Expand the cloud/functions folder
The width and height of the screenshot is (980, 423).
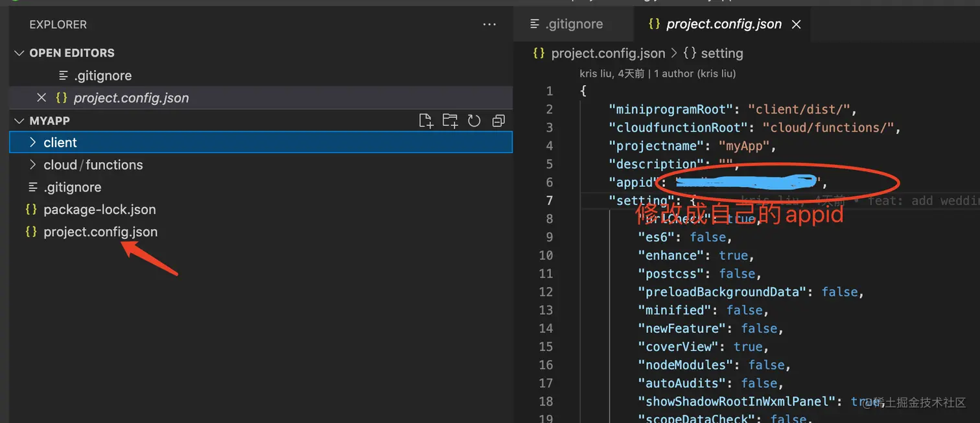coord(33,165)
